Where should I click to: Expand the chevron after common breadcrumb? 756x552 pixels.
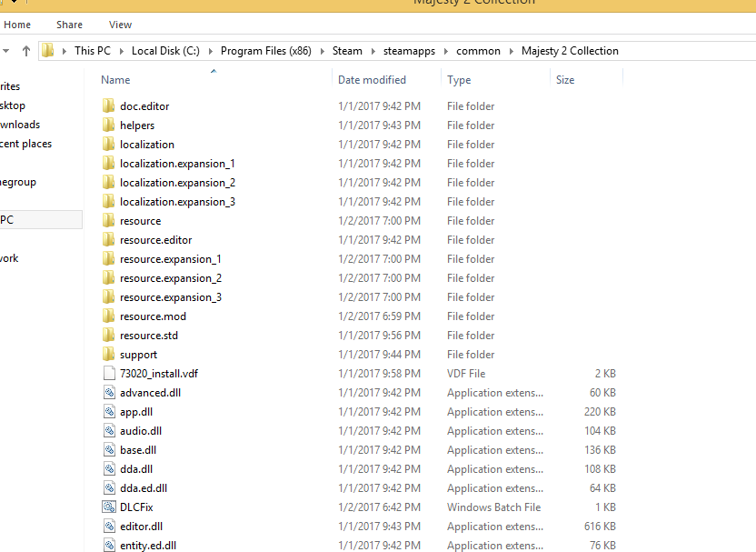point(511,51)
